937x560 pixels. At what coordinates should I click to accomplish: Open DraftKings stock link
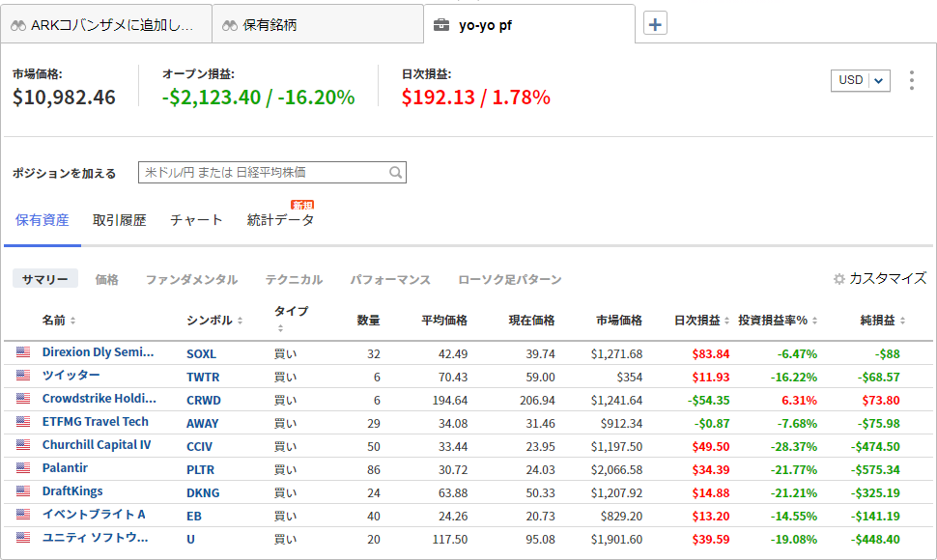point(72,491)
